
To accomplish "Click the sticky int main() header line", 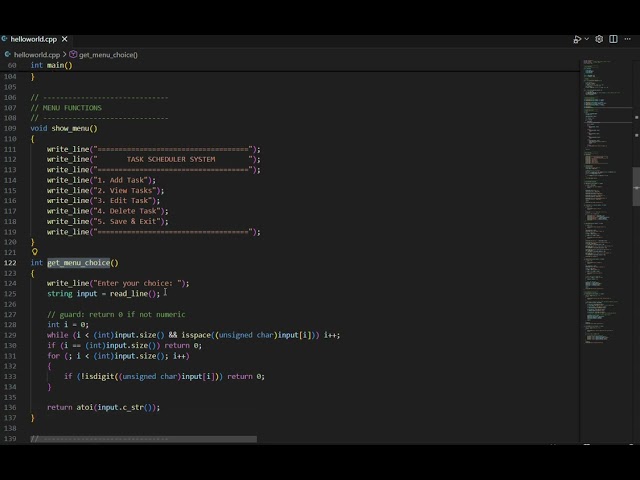I will [x=51, y=65].
